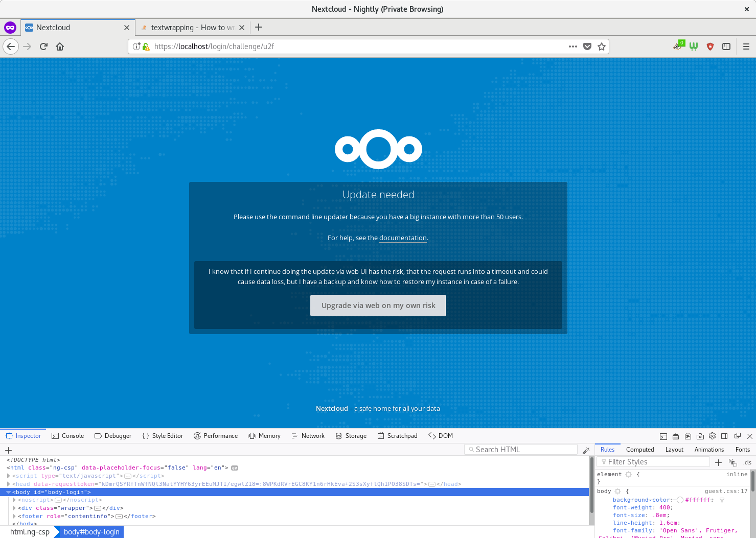This screenshot has width=756, height=538.
Task: Pick a color with the eyedropper icon
Action: click(586, 450)
